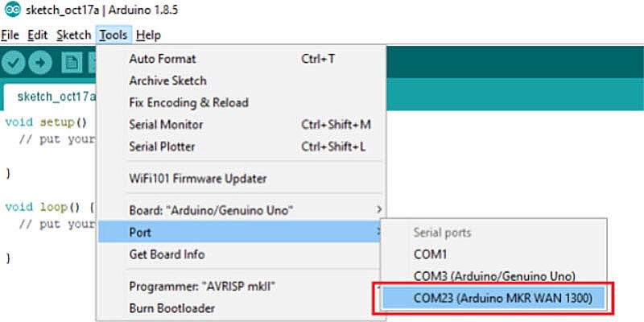This screenshot has width=644, height=322.
Task: Open the Sketch menu
Action: point(73,35)
